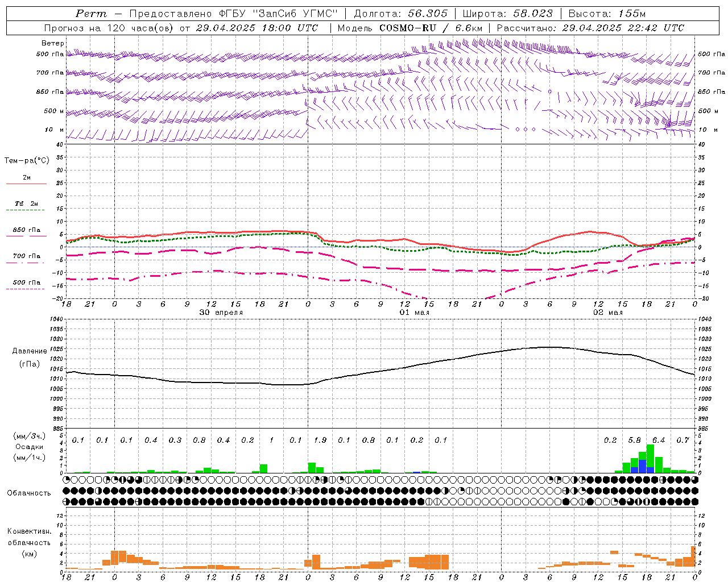
Task: Click "(гПа)" unit under Давление
Action: pyautogui.click(x=30, y=364)
